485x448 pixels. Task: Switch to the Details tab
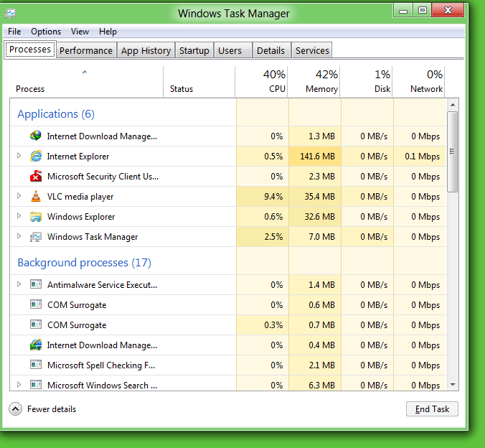270,50
